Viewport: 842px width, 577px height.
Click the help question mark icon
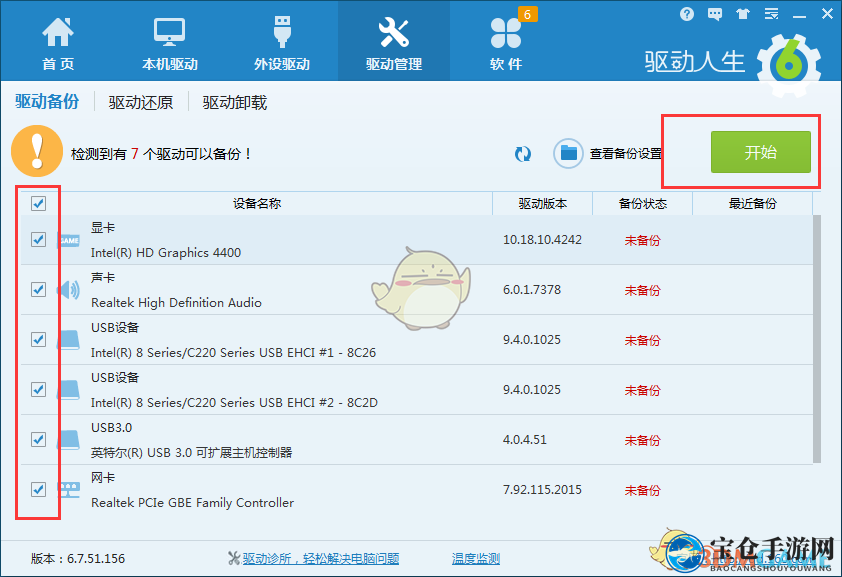click(x=686, y=14)
